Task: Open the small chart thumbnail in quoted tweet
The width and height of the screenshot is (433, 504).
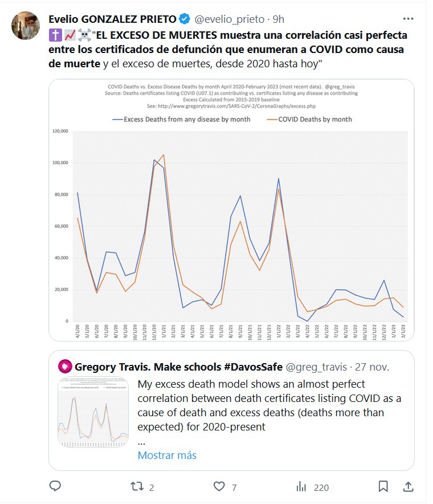Action: click(93, 412)
